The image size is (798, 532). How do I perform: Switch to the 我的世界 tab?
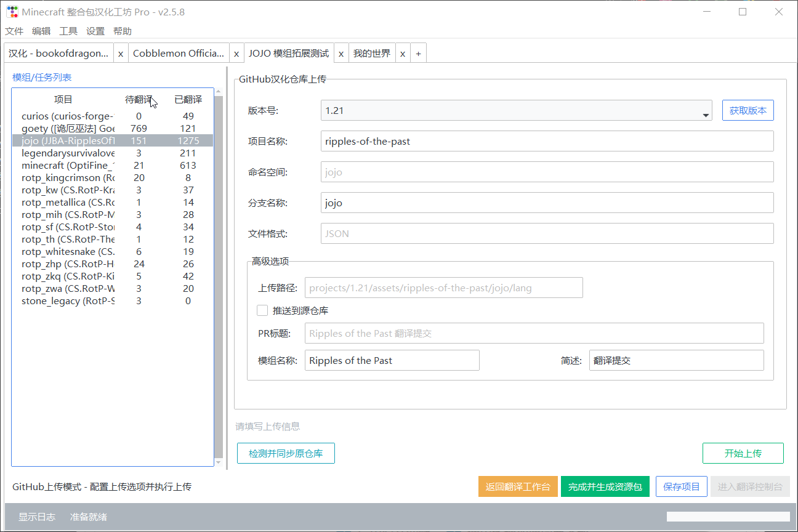[372, 54]
